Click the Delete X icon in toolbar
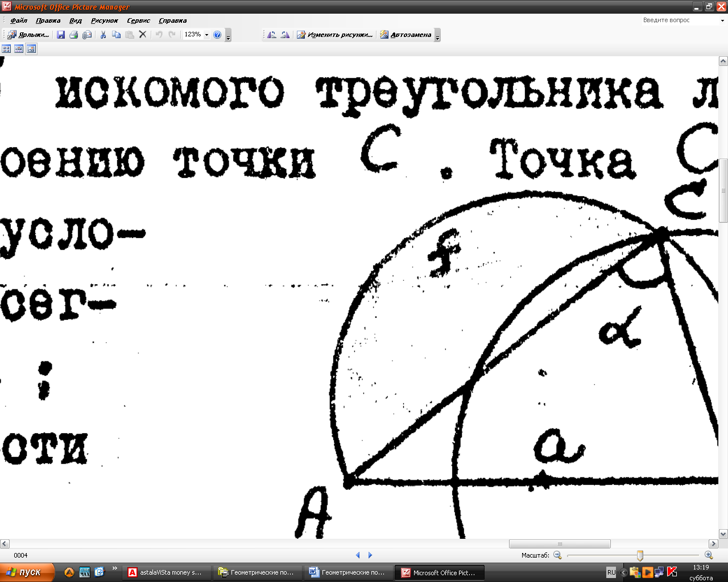Image resolution: width=728 pixels, height=582 pixels. click(143, 35)
